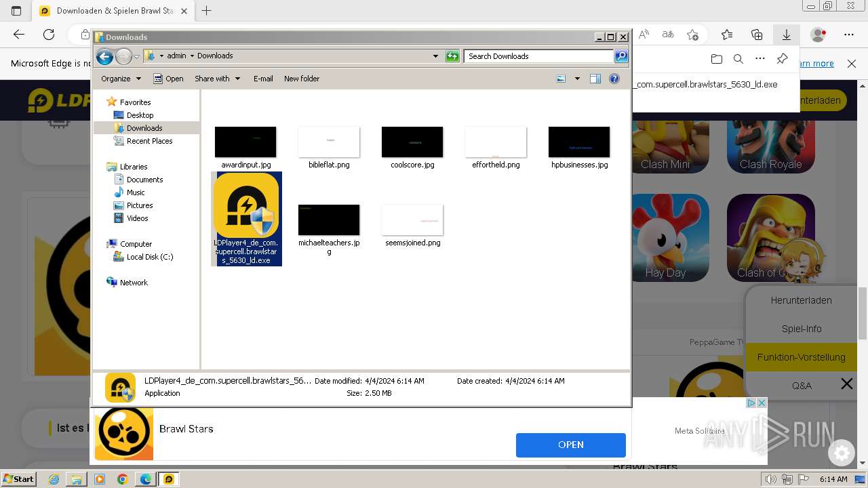Click Internet Explorer taskbar icon

click(54, 479)
